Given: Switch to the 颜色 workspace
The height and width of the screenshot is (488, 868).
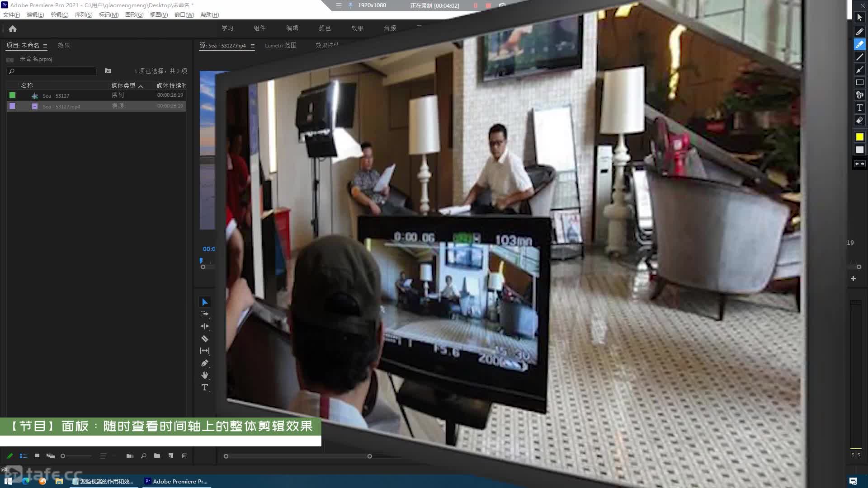Looking at the screenshot, I should tap(325, 28).
